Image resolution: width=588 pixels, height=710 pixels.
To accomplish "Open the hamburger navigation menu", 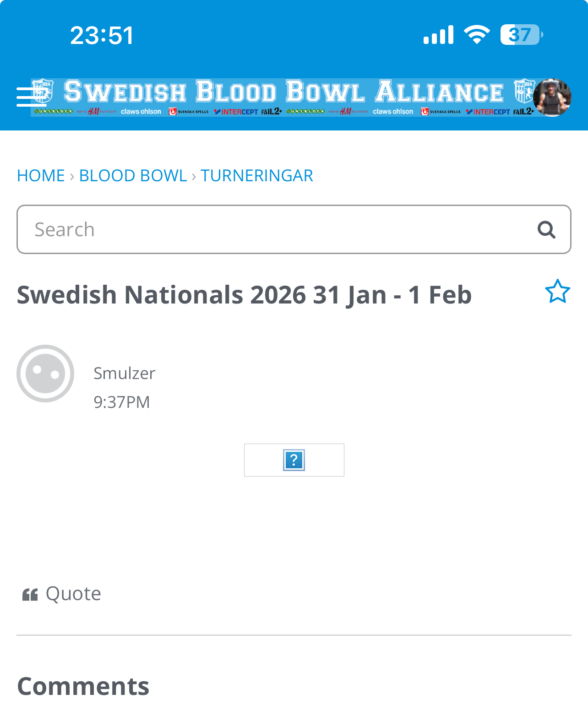I will pos(30,97).
